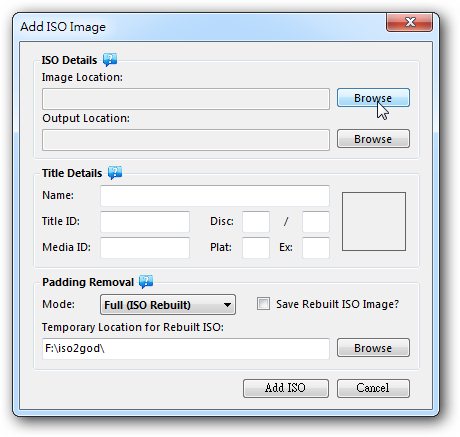The image size is (460, 437).
Task: Expand the Mode dropdown
Action: pos(168,304)
